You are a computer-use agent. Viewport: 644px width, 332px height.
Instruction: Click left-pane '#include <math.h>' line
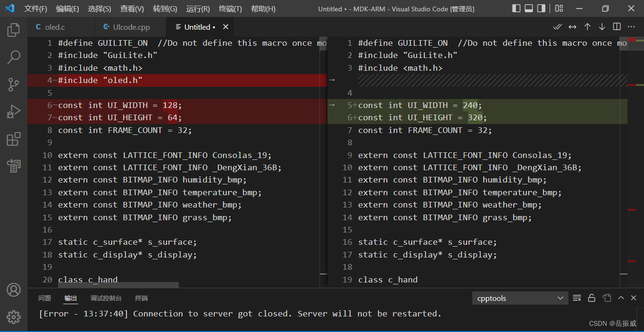tap(100, 68)
